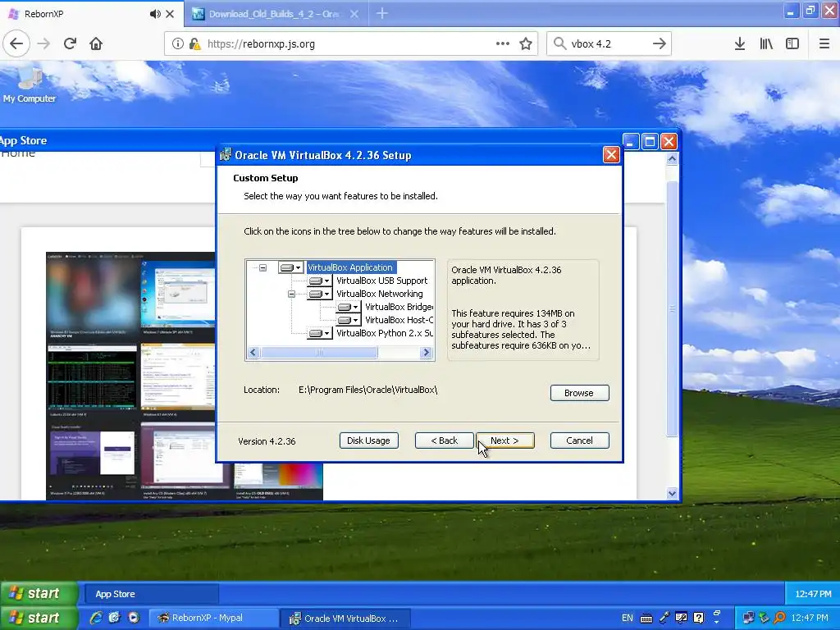The image size is (840, 630).
Task: Cancel the VirtualBox setup
Action: tap(580, 441)
